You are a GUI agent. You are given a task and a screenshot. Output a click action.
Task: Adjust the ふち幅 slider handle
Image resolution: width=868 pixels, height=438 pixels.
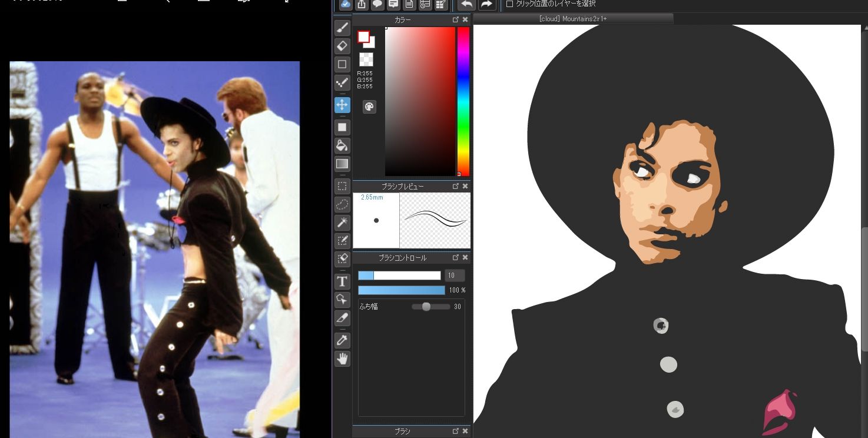coord(426,307)
